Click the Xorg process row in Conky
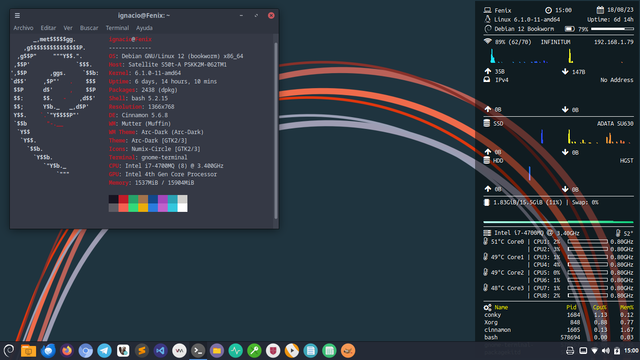This screenshot has height=360, width=640. (558, 322)
